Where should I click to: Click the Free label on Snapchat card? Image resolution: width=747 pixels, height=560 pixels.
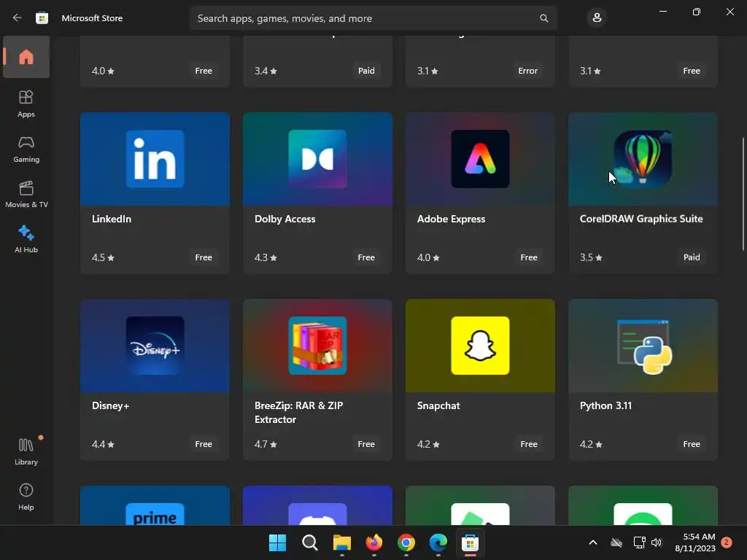529,444
